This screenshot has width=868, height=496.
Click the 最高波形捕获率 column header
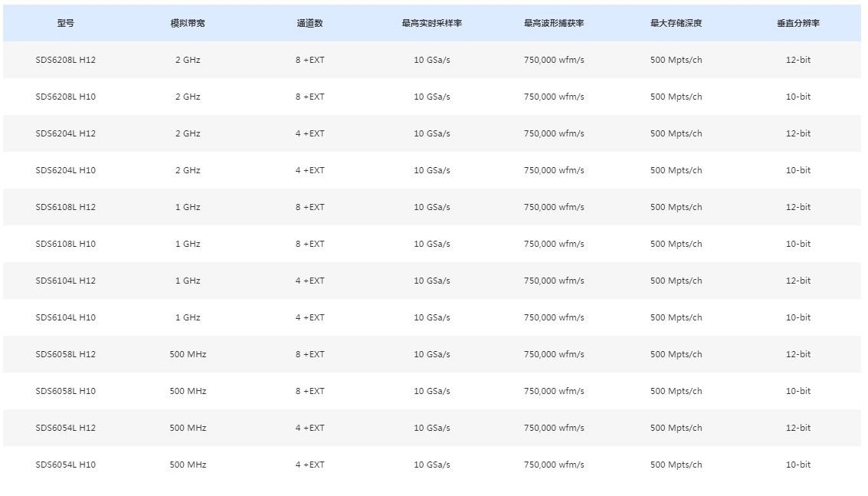554,23
